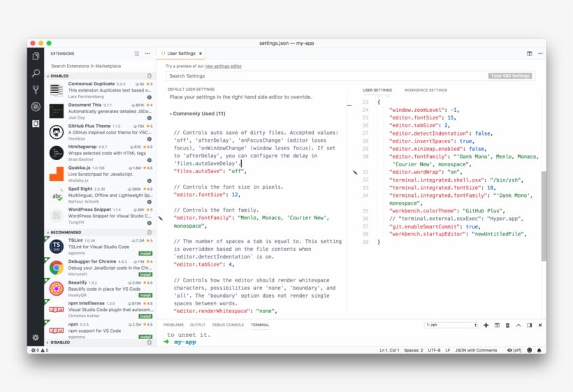Click the Search Extensions in Marketplace field
This screenshot has width=573, height=392.
101,66
